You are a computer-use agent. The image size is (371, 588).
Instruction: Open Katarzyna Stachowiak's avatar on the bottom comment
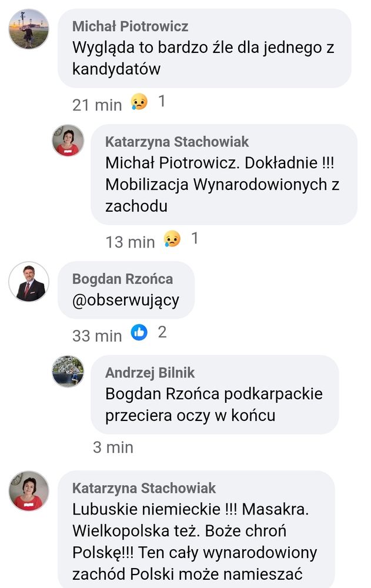coord(29,491)
